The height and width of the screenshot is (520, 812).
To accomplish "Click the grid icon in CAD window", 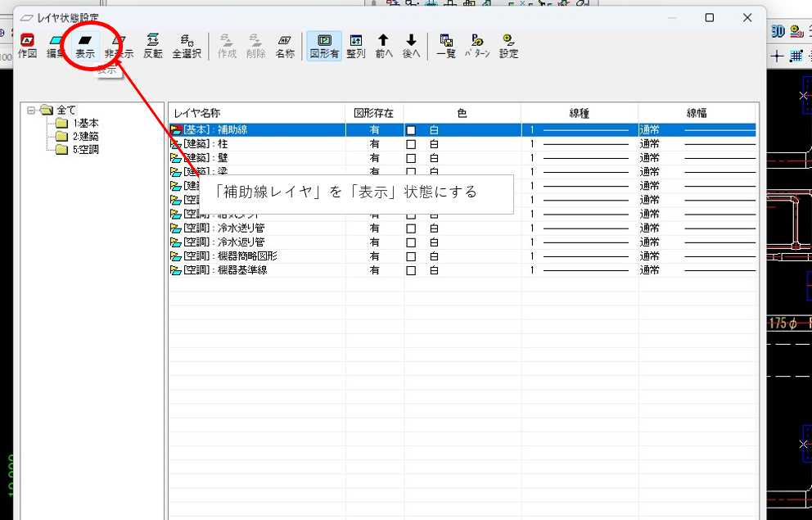I will pyautogui.click(x=796, y=56).
